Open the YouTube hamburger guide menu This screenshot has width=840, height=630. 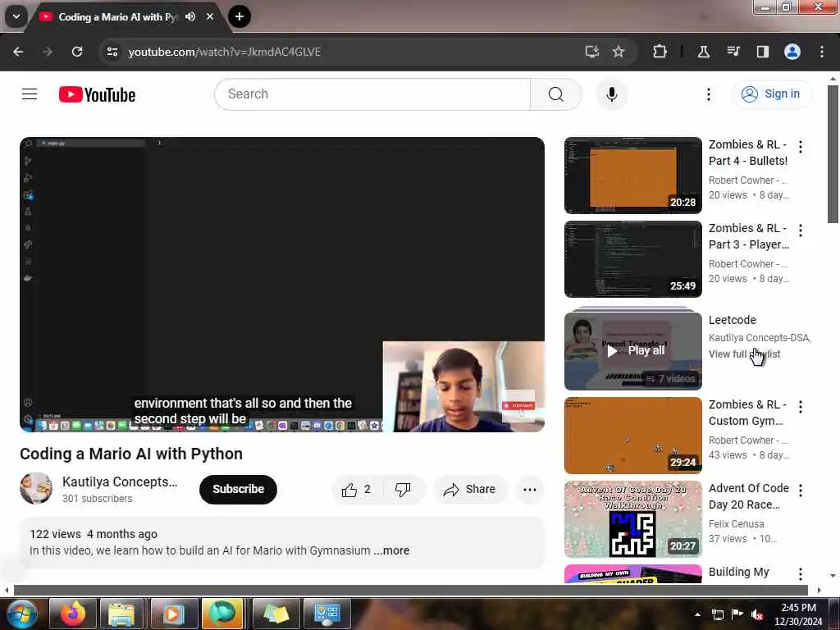pos(30,94)
